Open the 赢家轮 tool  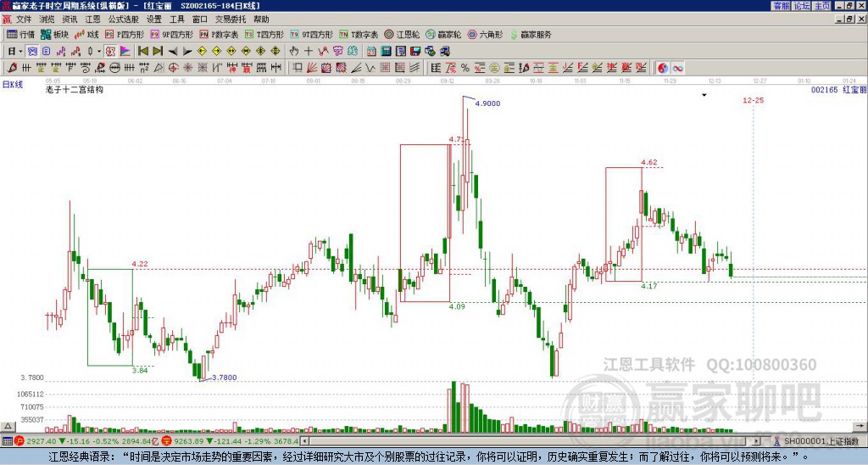pyautogui.click(x=443, y=34)
